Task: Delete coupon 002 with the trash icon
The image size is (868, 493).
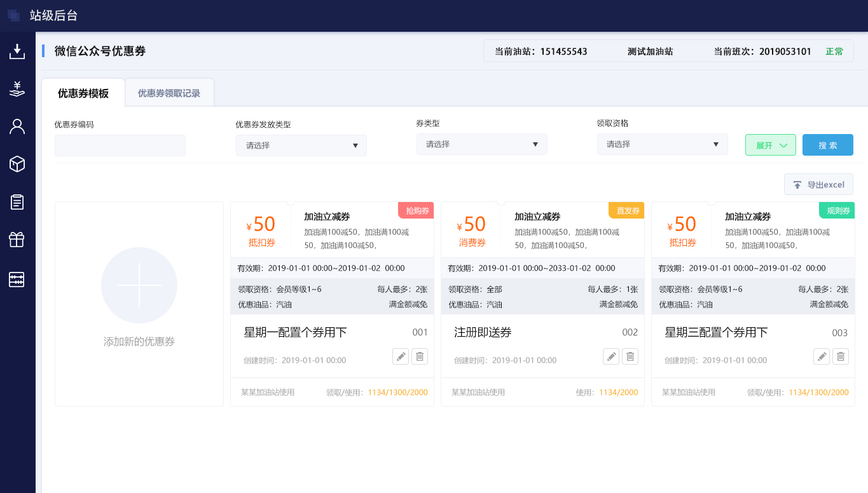Action: 630,356
